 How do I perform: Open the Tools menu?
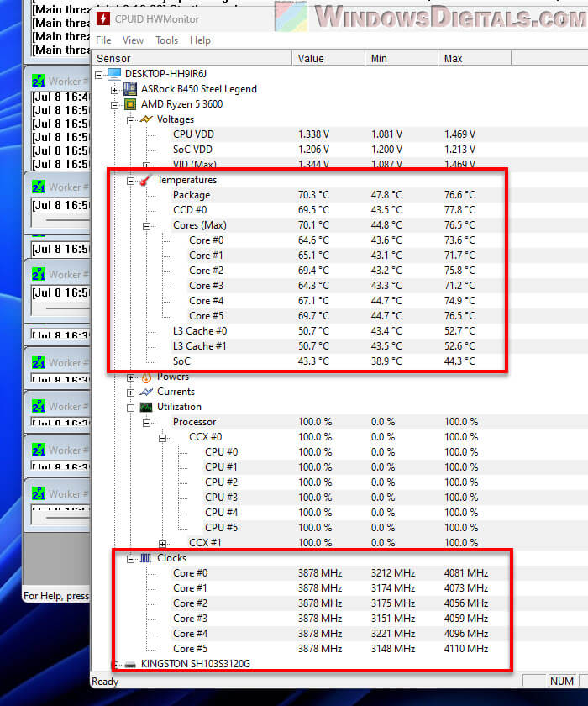[167, 40]
